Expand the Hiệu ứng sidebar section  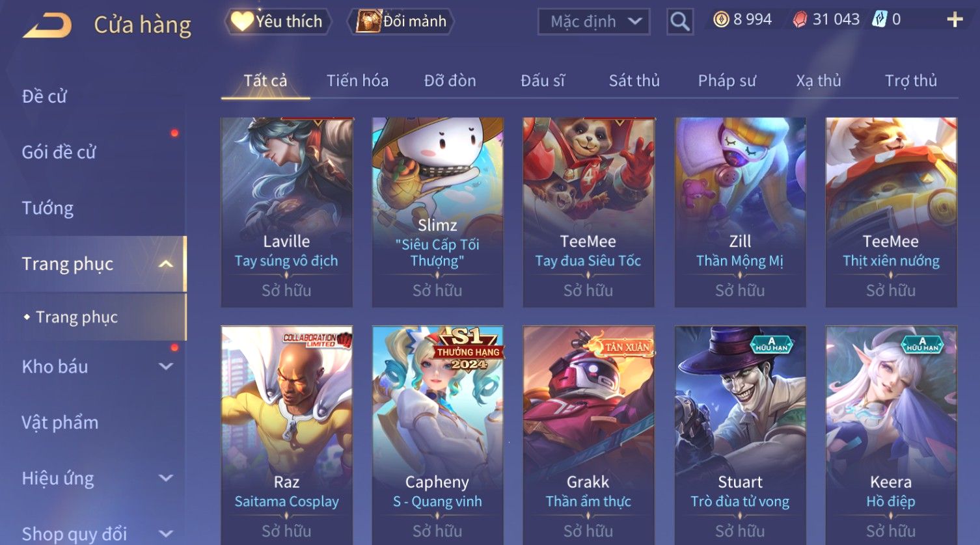167,478
